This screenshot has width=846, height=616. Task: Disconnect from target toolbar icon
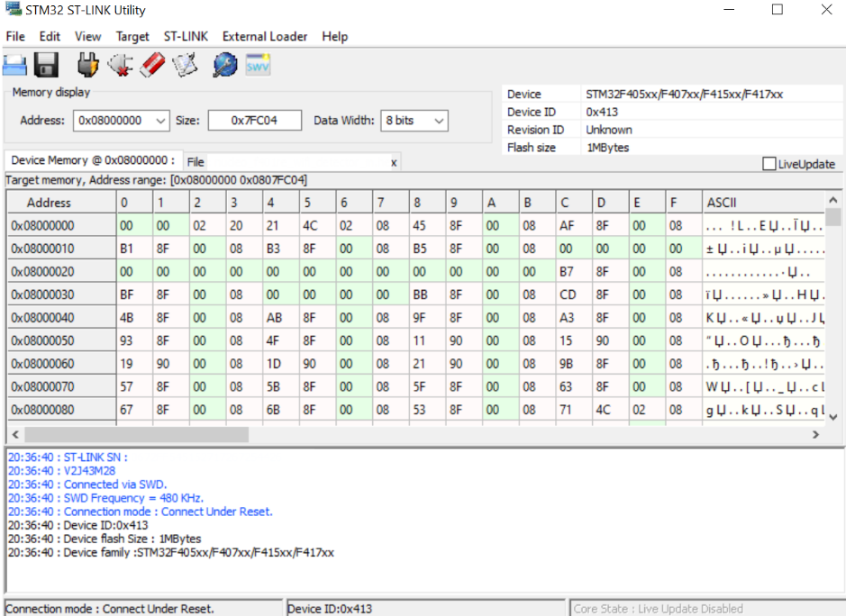[121, 65]
